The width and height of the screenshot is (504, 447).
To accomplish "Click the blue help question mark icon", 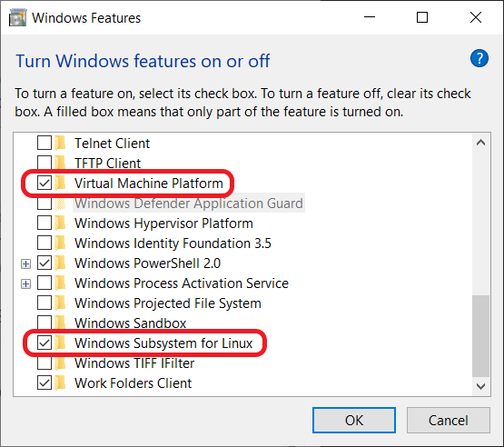I will pos(479,58).
